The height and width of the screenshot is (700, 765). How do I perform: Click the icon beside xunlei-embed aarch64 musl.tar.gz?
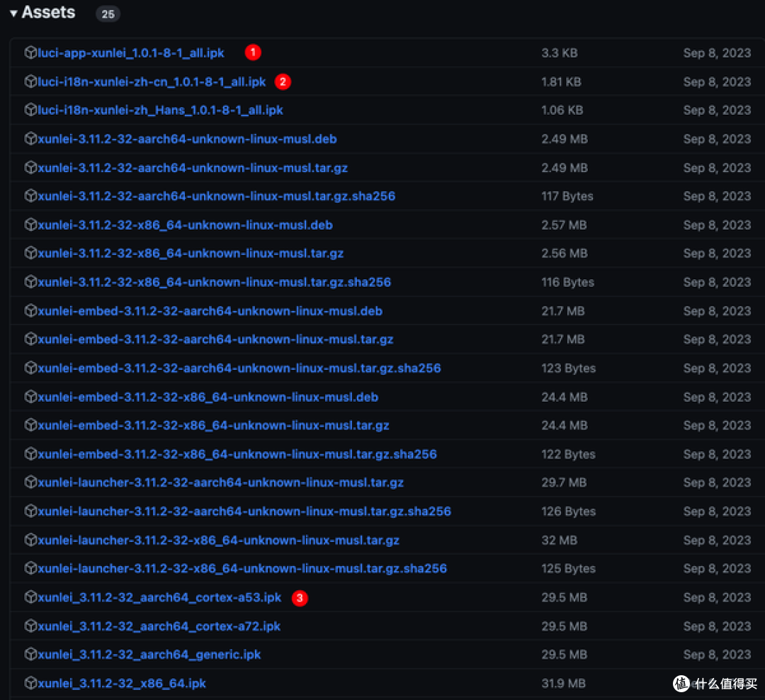(30, 339)
